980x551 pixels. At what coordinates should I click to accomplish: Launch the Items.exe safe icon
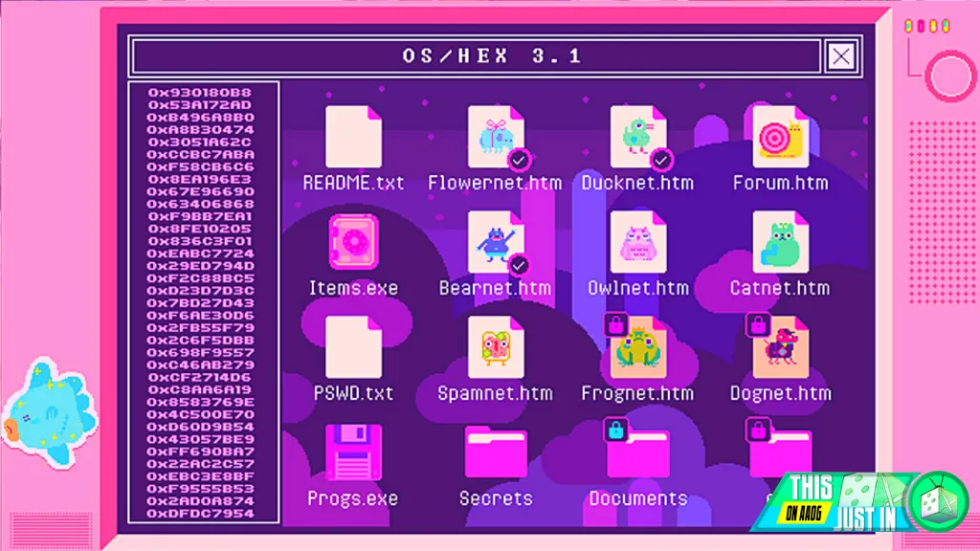(x=353, y=242)
